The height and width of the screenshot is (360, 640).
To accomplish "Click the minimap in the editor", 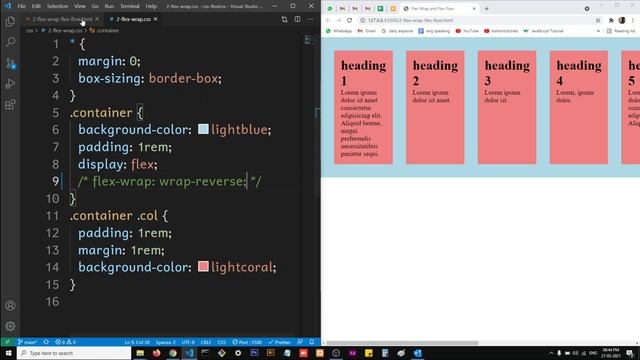I will coord(309,41).
